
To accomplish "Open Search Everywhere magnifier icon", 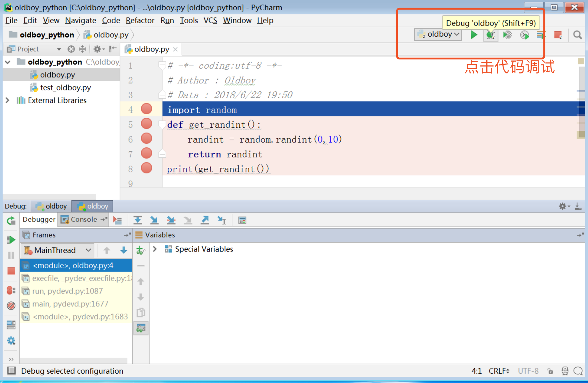I will (x=577, y=35).
